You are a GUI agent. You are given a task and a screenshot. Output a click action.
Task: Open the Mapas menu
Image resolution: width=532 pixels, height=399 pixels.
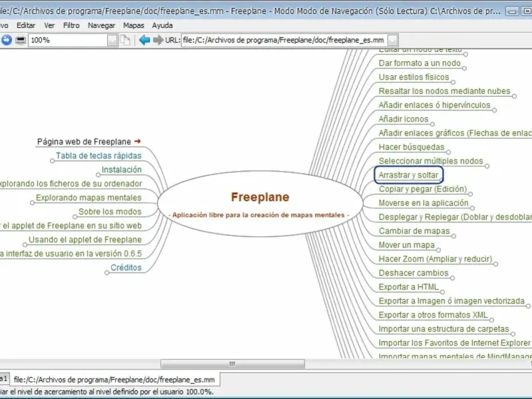pyautogui.click(x=134, y=25)
